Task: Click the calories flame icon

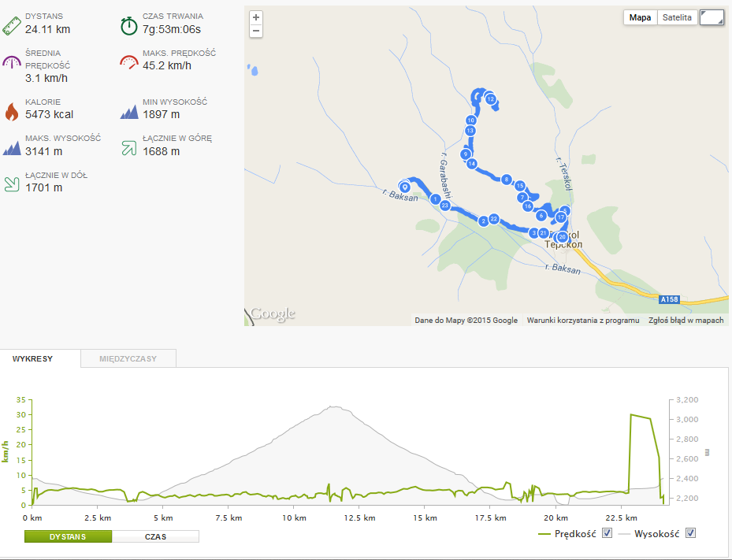Action: (11, 112)
